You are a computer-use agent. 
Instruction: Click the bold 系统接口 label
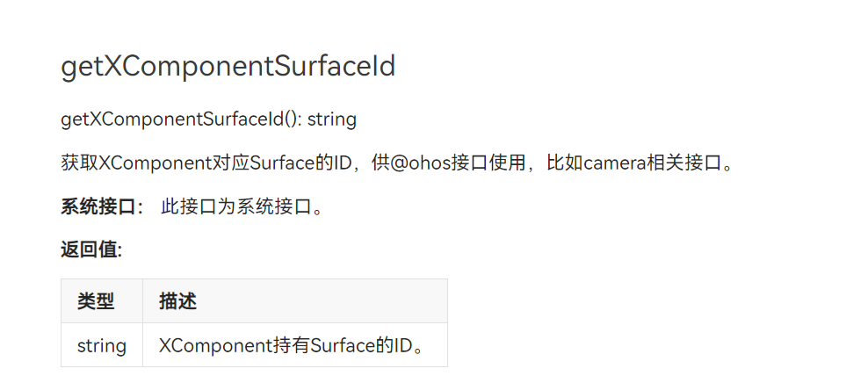98,207
